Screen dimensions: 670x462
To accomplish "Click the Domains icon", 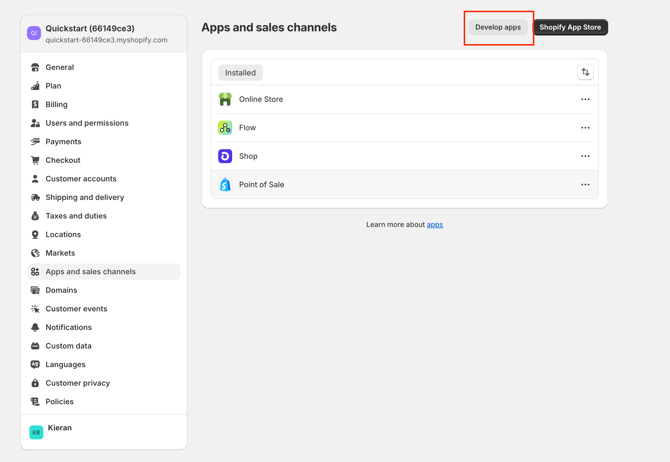I will (35, 290).
